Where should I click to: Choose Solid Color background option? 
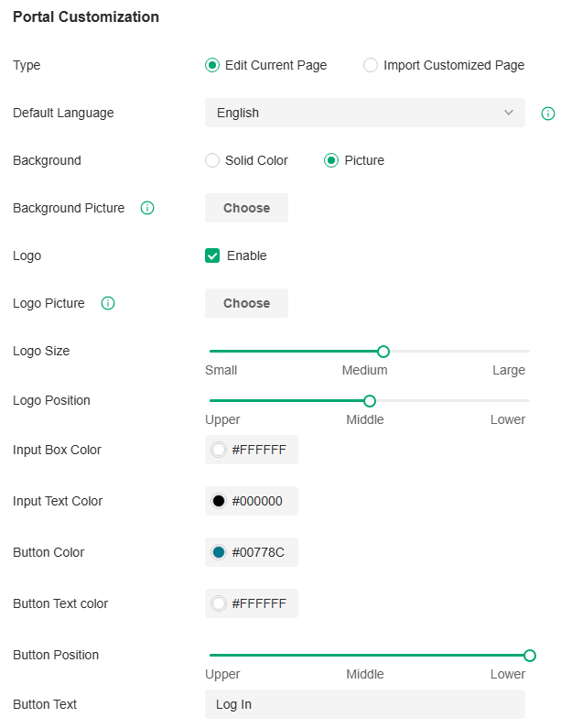pos(212,160)
